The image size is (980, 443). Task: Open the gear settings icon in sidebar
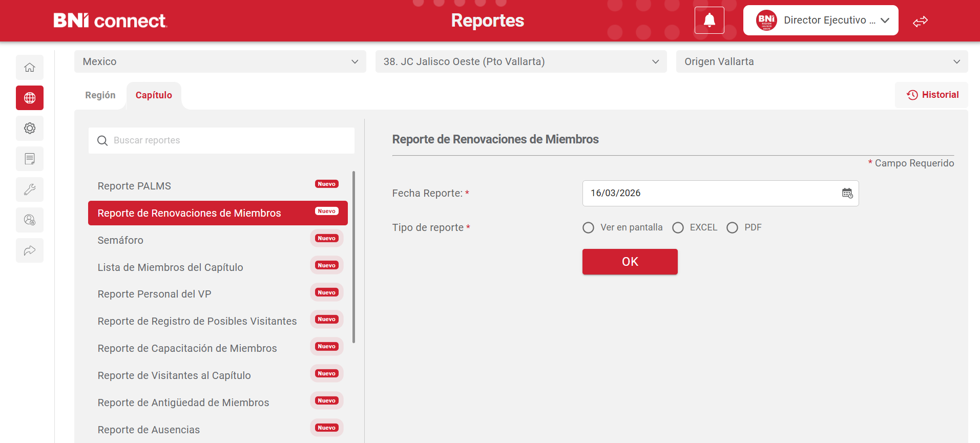30,128
